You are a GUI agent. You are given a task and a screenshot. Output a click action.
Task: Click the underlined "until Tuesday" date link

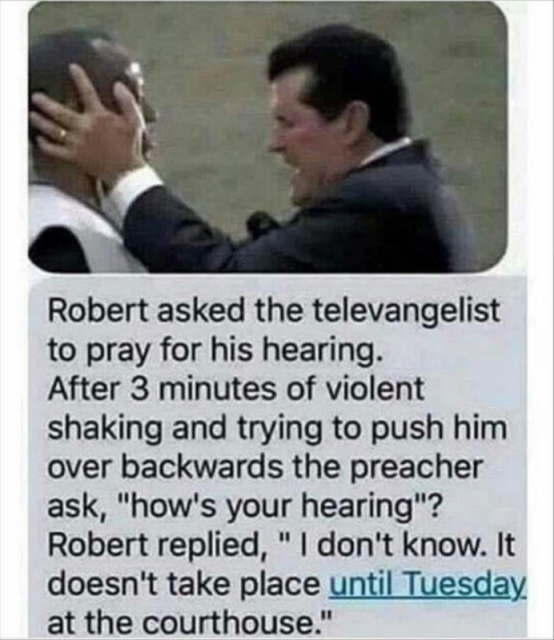coord(427,584)
